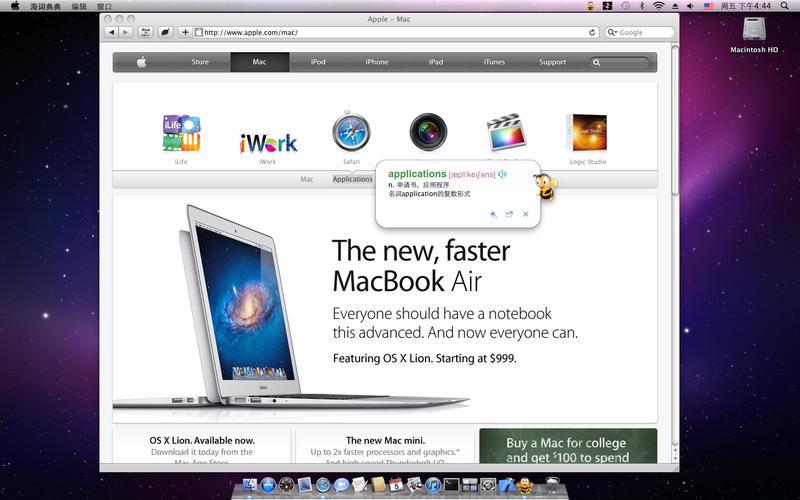Click the eject icon in the menu bar
Image resolution: width=800 pixels, height=500 pixels.
click(675, 6)
